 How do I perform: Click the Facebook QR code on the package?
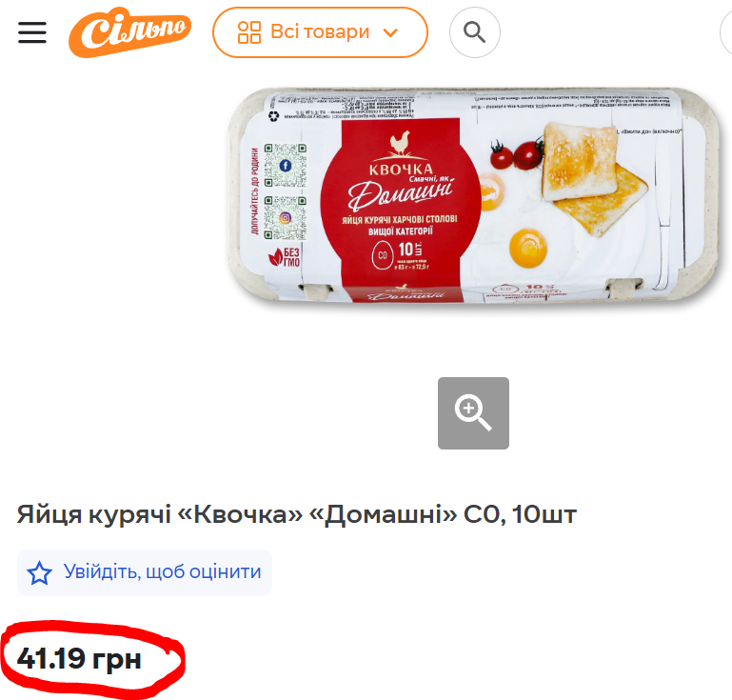286,166
